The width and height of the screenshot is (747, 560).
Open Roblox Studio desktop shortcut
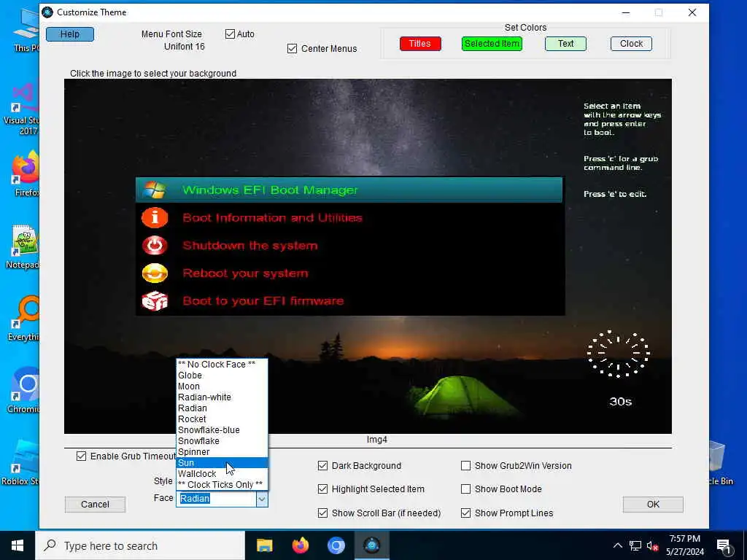coord(21,462)
